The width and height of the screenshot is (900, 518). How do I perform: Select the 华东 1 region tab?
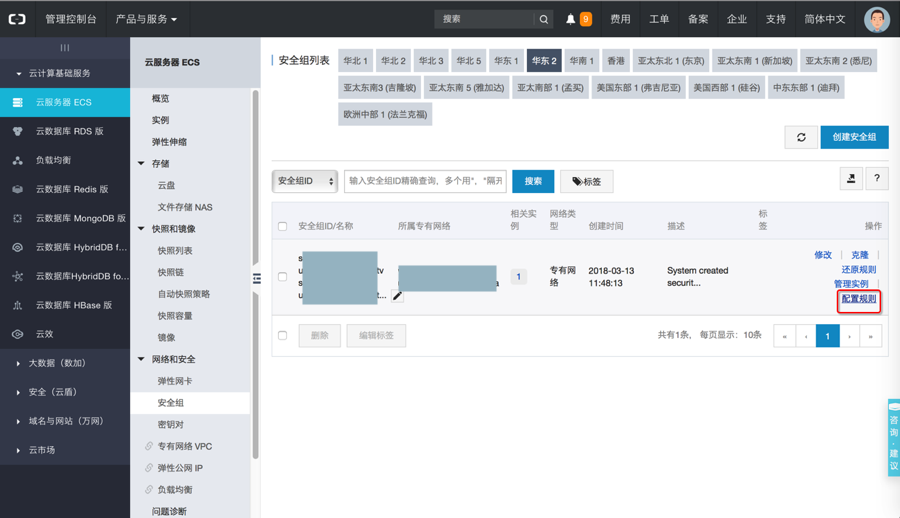click(x=506, y=61)
